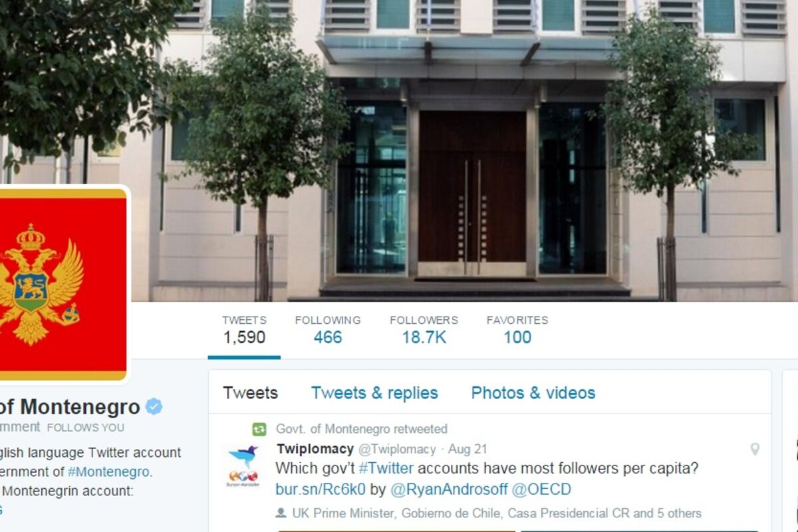Open the bur.sn/Rc6k0 link
The width and height of the screenshot is (798, 532).
click(321, 490)
